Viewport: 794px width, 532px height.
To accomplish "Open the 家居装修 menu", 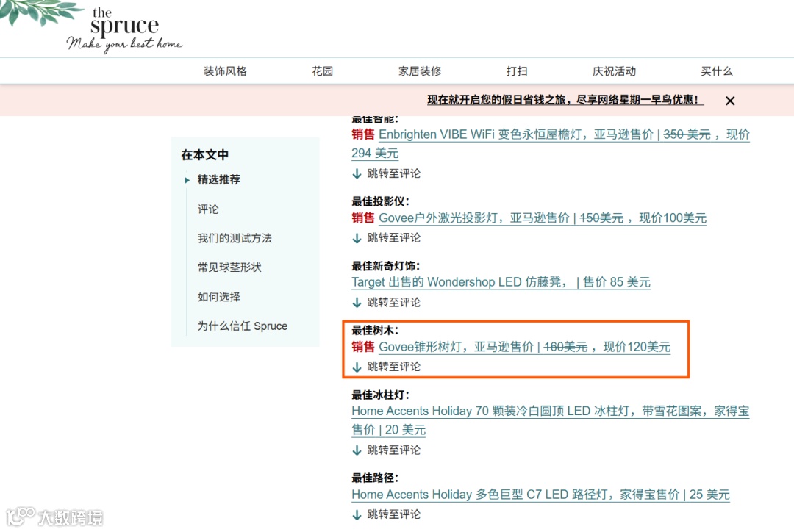I will (420, 71).
